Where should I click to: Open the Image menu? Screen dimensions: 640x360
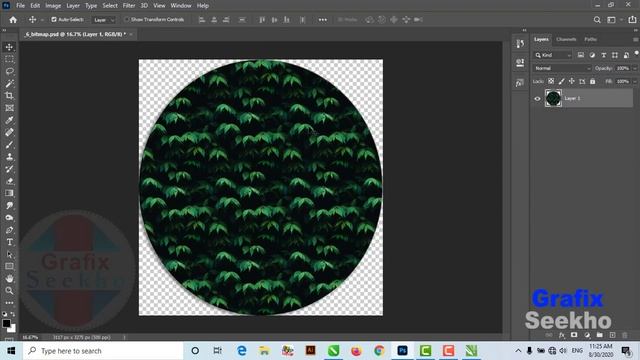click(x=53, y=6)
